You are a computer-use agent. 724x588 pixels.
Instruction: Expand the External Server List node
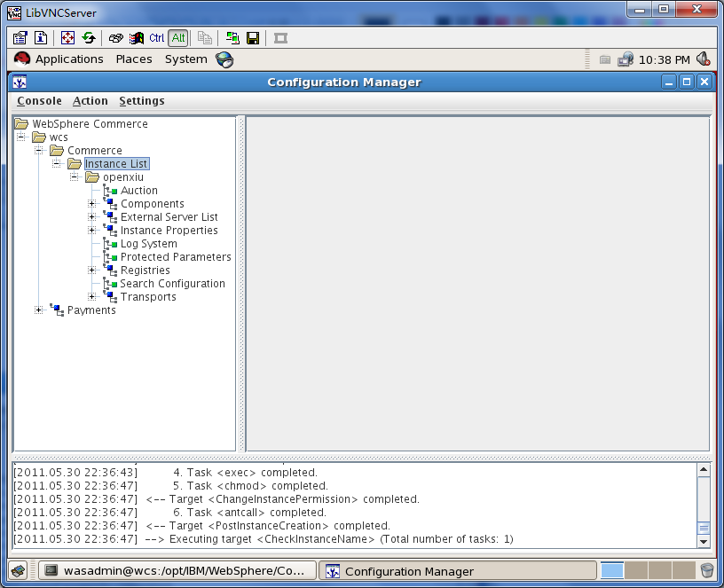point(92,217)
